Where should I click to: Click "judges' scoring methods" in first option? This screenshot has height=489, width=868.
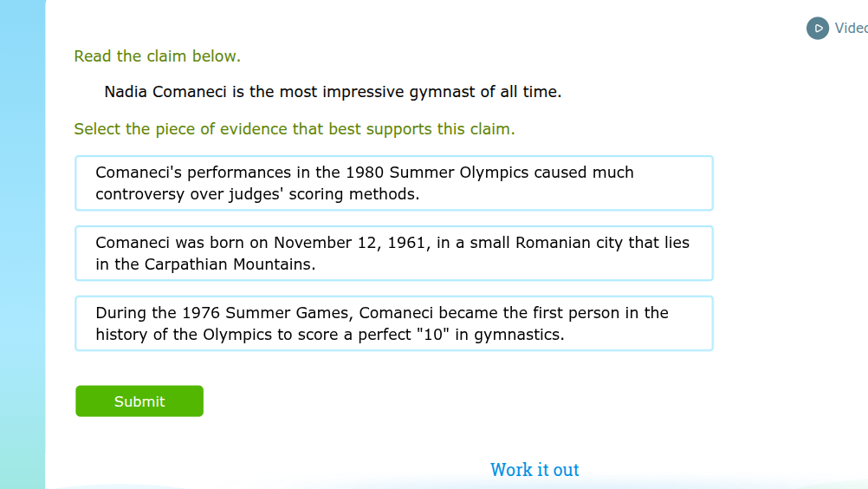click(x=324, y=194)
